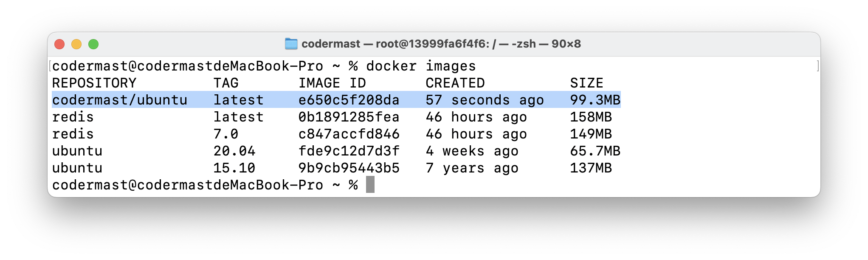Screen dimensions: 868x260
Task: Click the docker images command text
Action: click(x=421, y=66)
